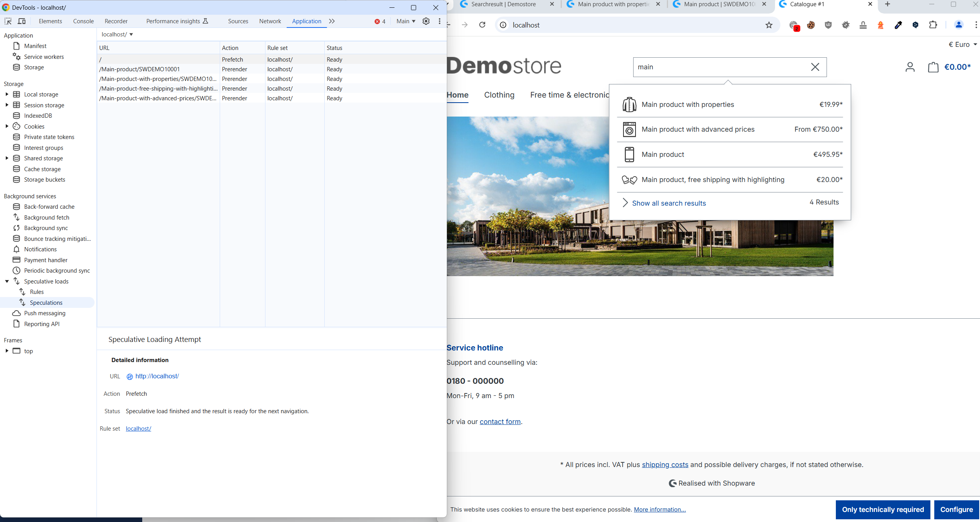Viewport: 980px width, 522px height.
Task: Expand the Cookies section in sidebar
Action: click(7, 126)
